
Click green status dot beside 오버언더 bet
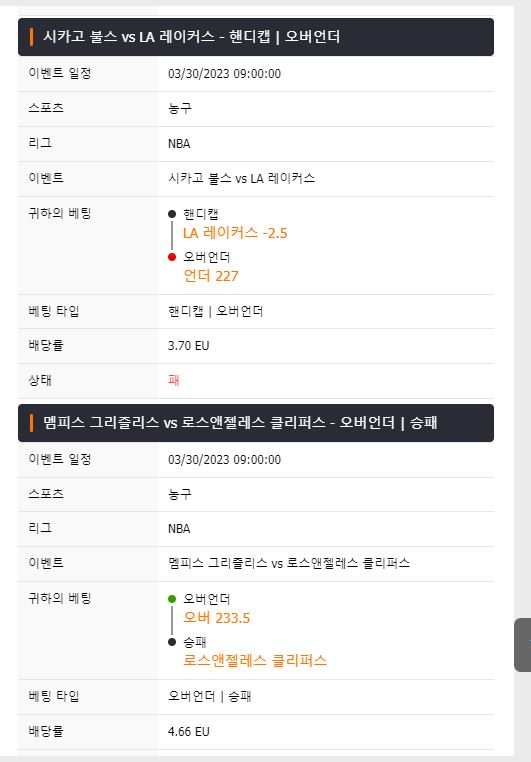[x=172, y=599]
